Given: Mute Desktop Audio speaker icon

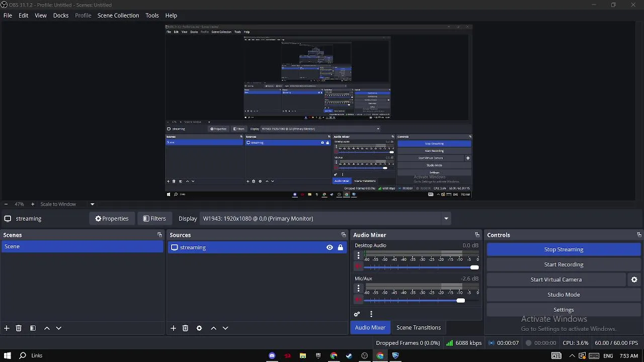Looking at the screenshot, I should pos(358,267).
